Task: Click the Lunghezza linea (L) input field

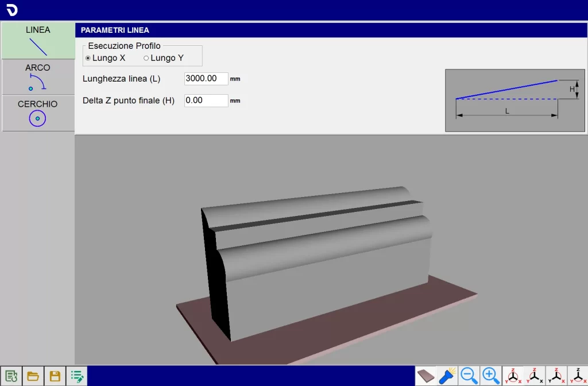Action: (x=206, y=78)
